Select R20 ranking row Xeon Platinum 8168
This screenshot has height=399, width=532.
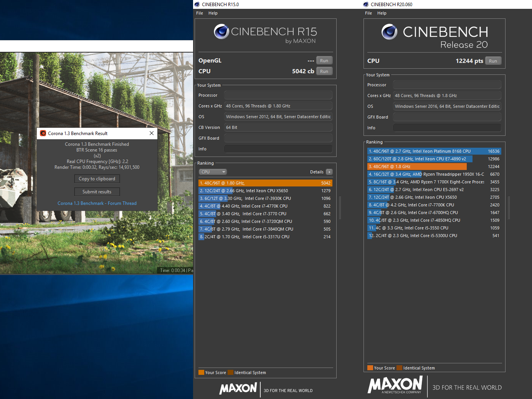coord(434,151)
